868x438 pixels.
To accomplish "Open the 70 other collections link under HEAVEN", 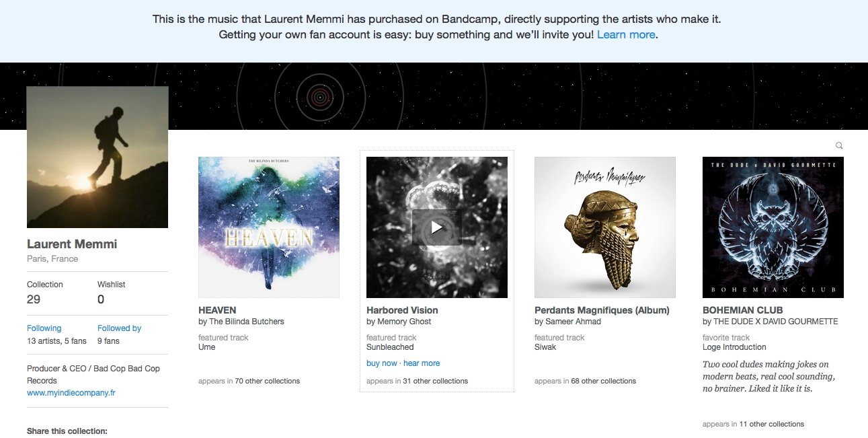I will [x=267, y=381].
